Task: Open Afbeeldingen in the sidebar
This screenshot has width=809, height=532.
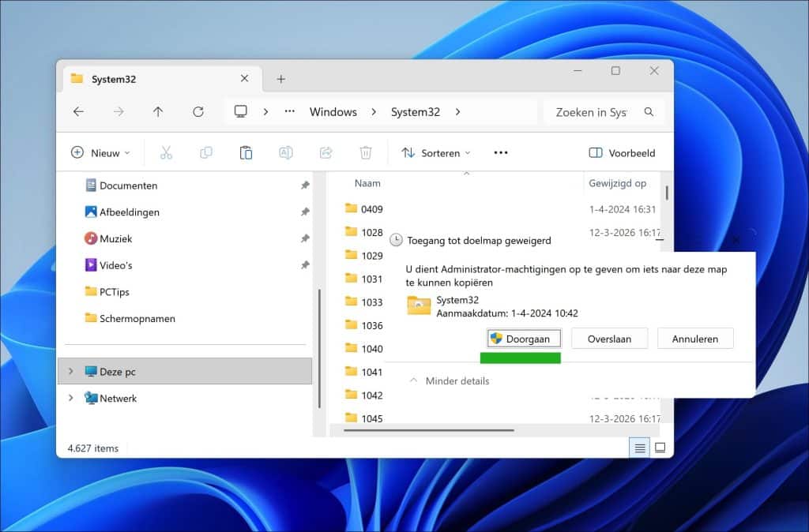Action: pos(130,212)
